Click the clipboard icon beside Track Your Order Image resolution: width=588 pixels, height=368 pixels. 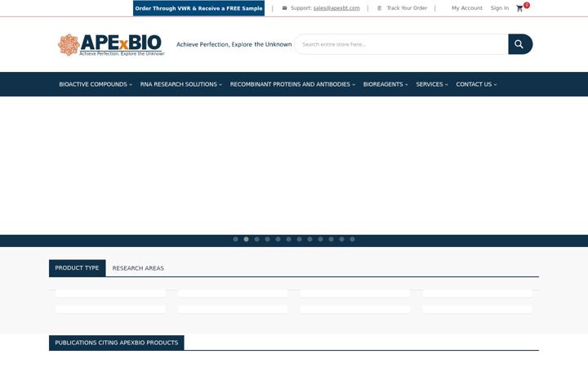point(380,8)
